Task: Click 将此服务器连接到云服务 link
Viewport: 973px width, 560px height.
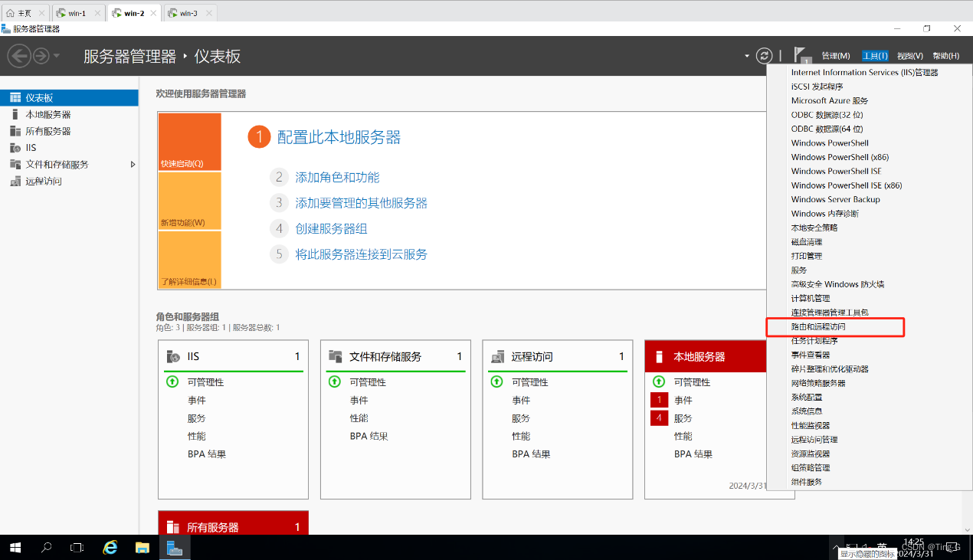Action: click(361, 254)
